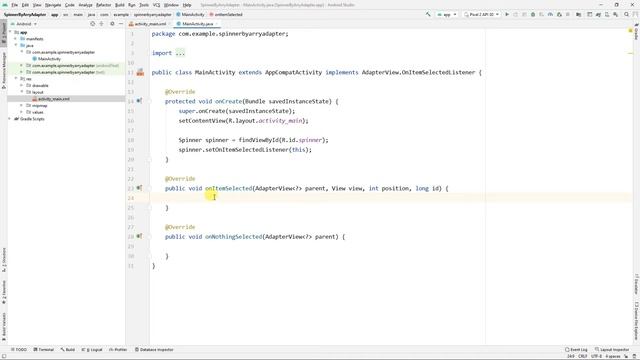Image resolution: width=640 pixels, height=360 pixels.
Task: Open the run configuration 'app' dropdown
Action: (447, 14)
